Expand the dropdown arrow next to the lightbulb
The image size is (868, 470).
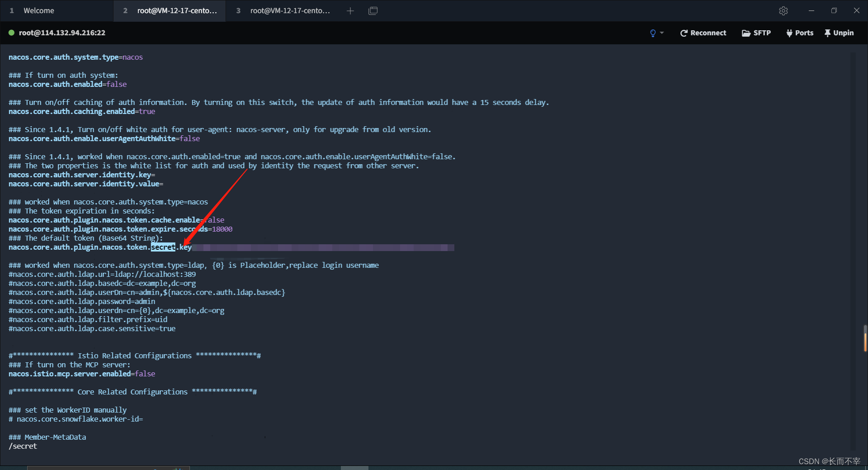click(x=661, y=33)
